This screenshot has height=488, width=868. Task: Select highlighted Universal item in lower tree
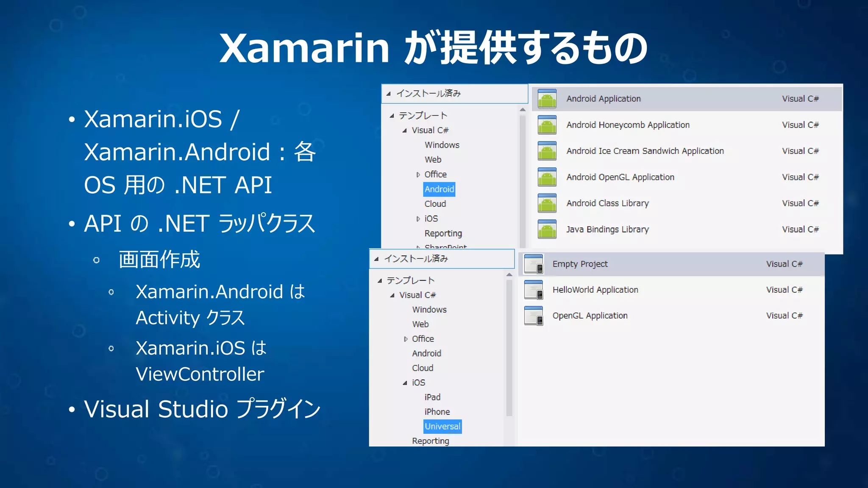pyautogui.click(x=442, y=427)
